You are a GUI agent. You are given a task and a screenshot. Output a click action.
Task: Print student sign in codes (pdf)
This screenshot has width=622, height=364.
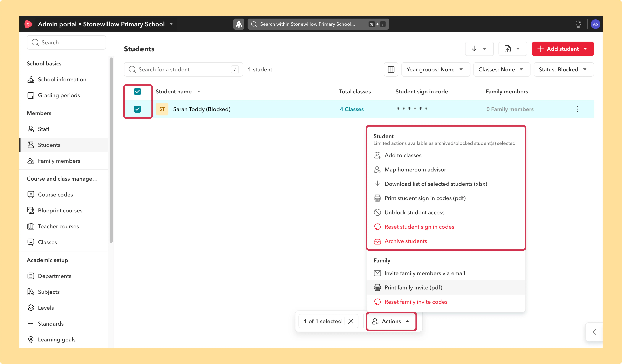click(x=446, y=198)
